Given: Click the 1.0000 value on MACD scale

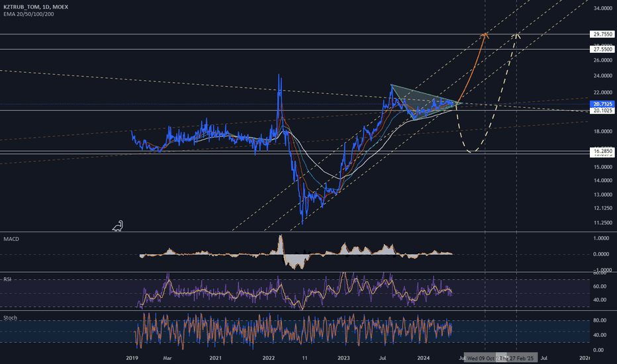Looking at the screenshot, I should tap(601, 238).
